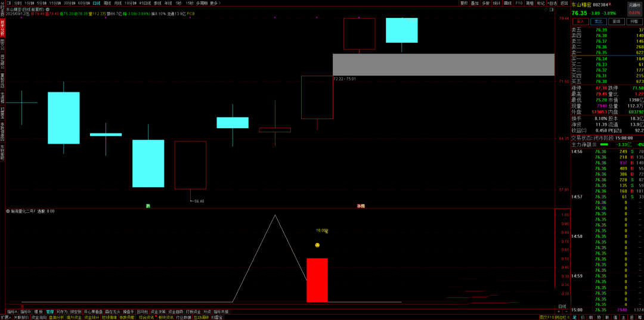The height and width of the screenshot is (320, 644).
Task: Switch chart to 45日线 period
Action: point(145,3)
